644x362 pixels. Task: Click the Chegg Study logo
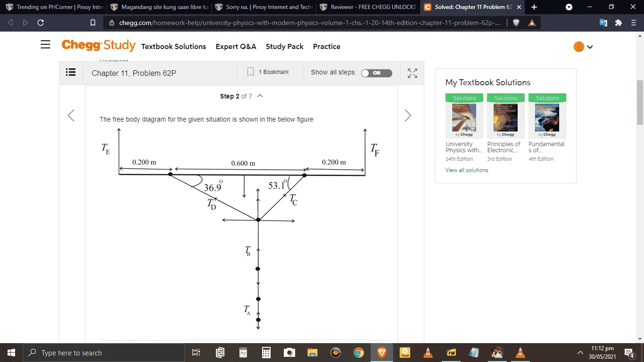[99, 45]
